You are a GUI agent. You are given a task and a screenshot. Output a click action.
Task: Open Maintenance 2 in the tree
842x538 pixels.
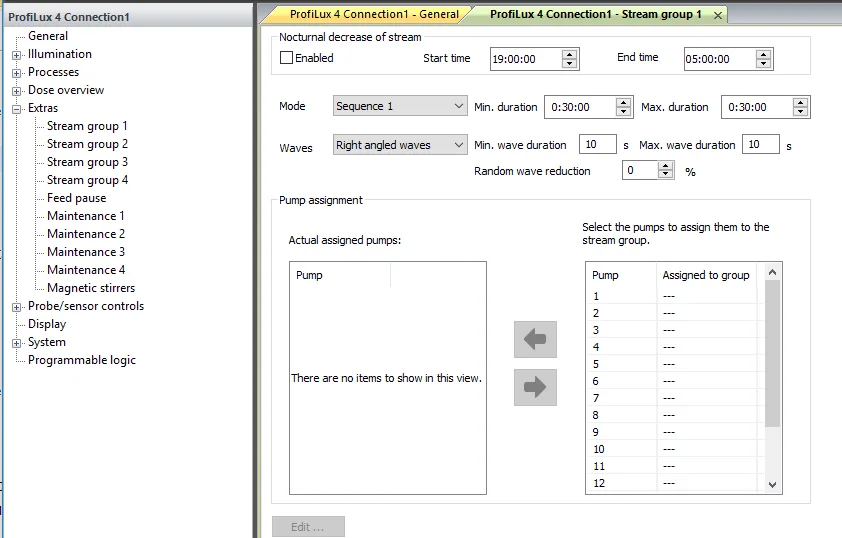[86, 234]
